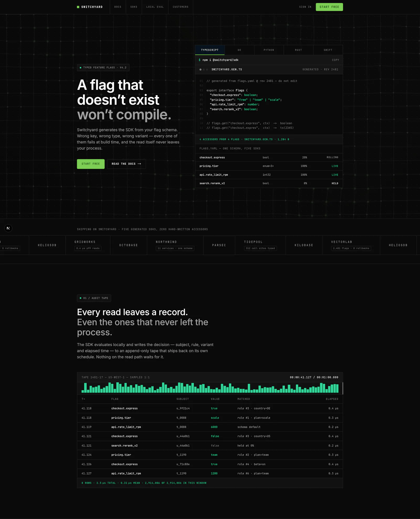Click the 41.124 timestamp cell
The width and height of the screenshot is (420, 519).
tap(86, 455)
